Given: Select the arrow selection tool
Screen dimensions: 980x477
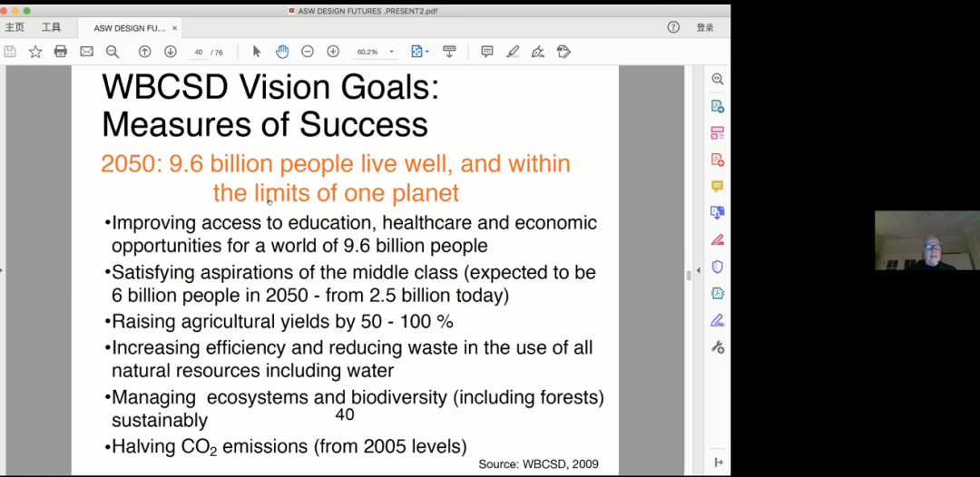Looking at the screenshot, I should point(256,52).
